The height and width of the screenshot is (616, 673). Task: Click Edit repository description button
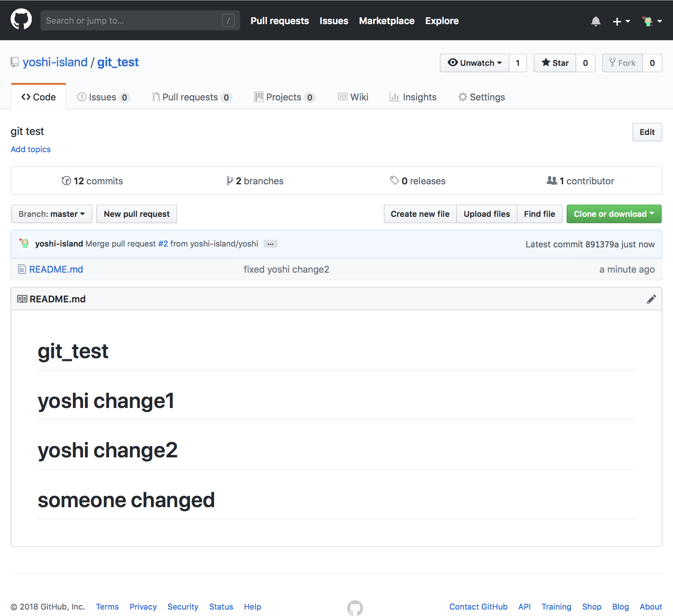647,132
